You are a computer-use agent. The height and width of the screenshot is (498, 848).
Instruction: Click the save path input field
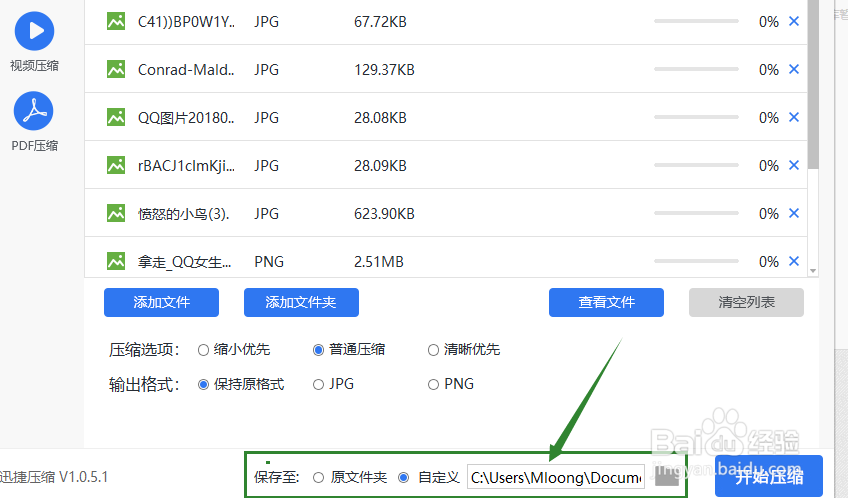tap(556, 477)
